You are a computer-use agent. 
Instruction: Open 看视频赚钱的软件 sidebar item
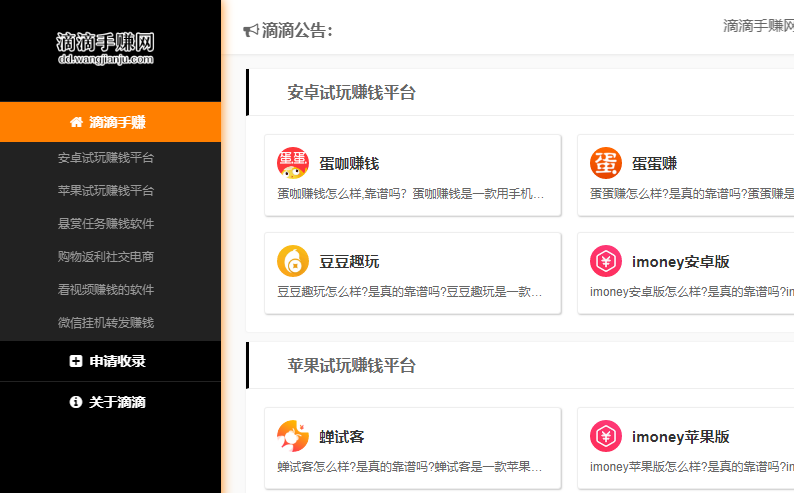(105, 290)
